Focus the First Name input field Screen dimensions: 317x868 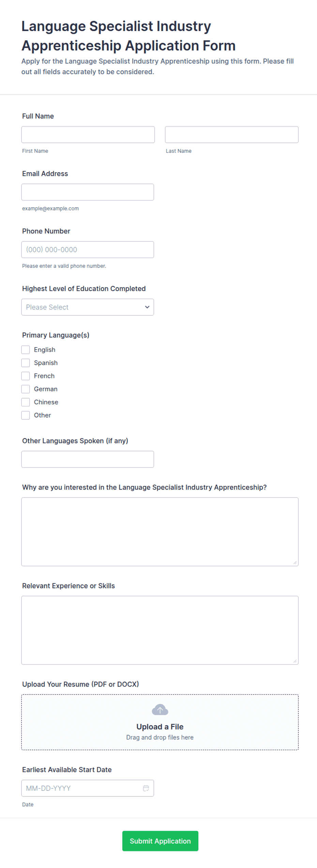tap(88, 135)
